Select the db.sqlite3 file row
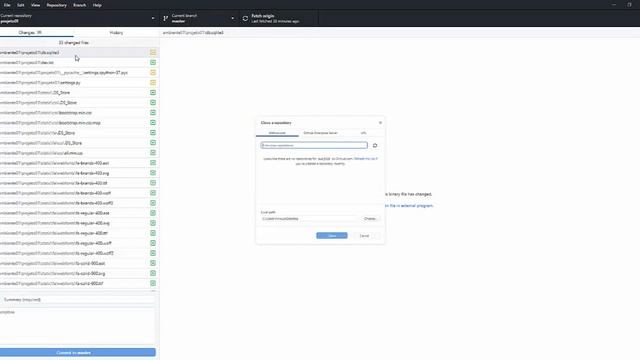This screenshot has width=640, height=360. click(79, 52)
